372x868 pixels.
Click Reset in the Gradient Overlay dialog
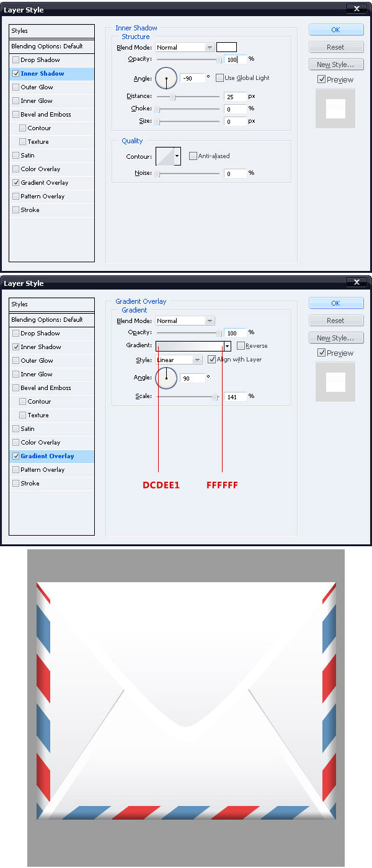click(335, 321)
